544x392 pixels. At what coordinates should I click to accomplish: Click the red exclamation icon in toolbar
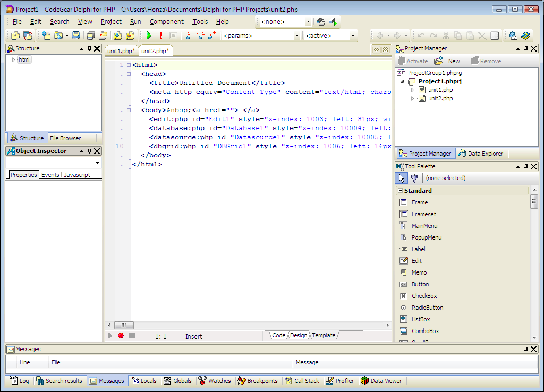pyautogui.click(x=161, y=36)
